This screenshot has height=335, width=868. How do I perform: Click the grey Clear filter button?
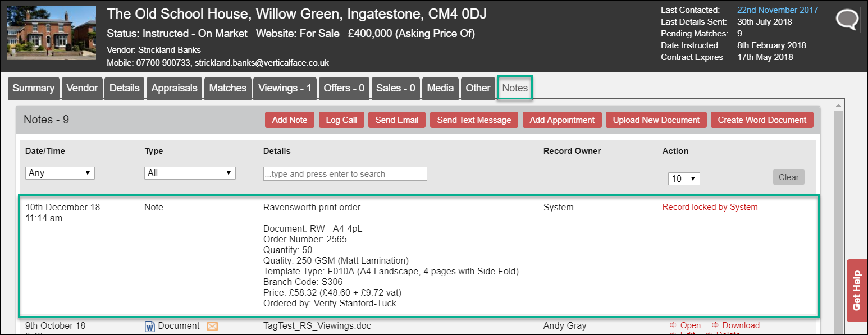(x=788, y=177)
